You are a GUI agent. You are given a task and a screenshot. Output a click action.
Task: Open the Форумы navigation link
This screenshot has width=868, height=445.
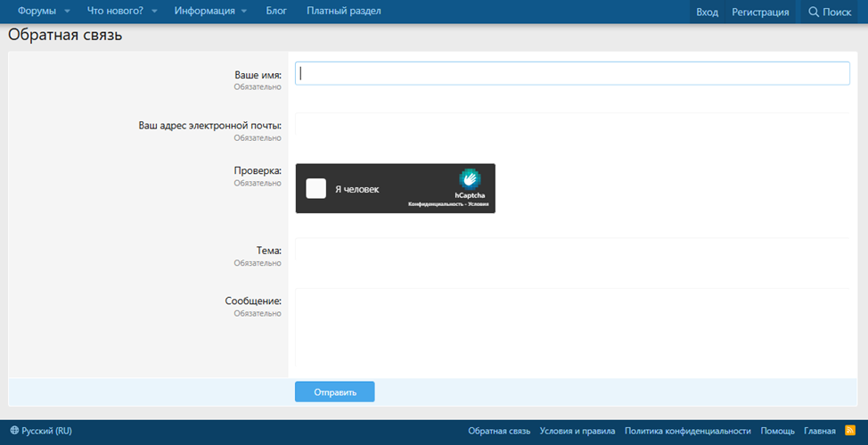pyautogui.click(x=37, y=11)
